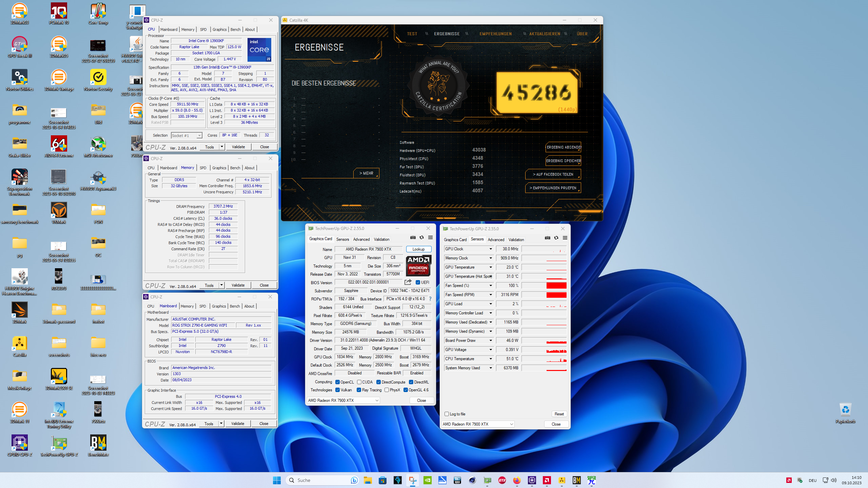Open HWBOT Aquamark3 desktop shortcut

coord(98,180)
